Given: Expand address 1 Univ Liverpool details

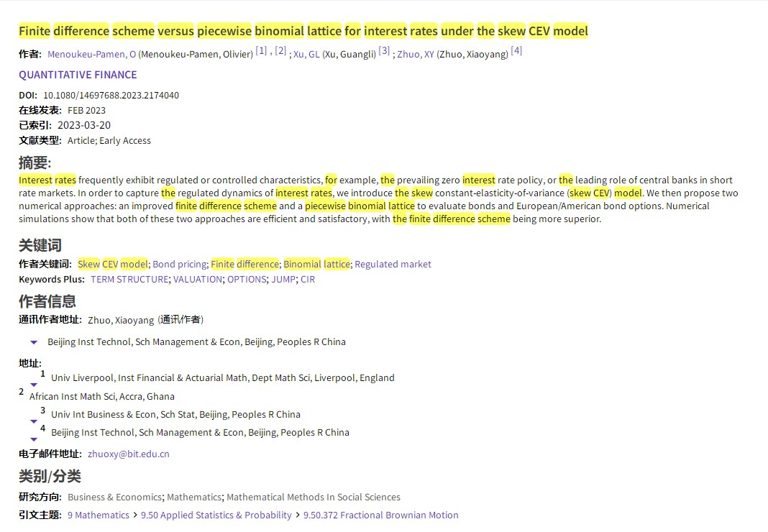Looking at the screenshot, I should coord(34,385).
